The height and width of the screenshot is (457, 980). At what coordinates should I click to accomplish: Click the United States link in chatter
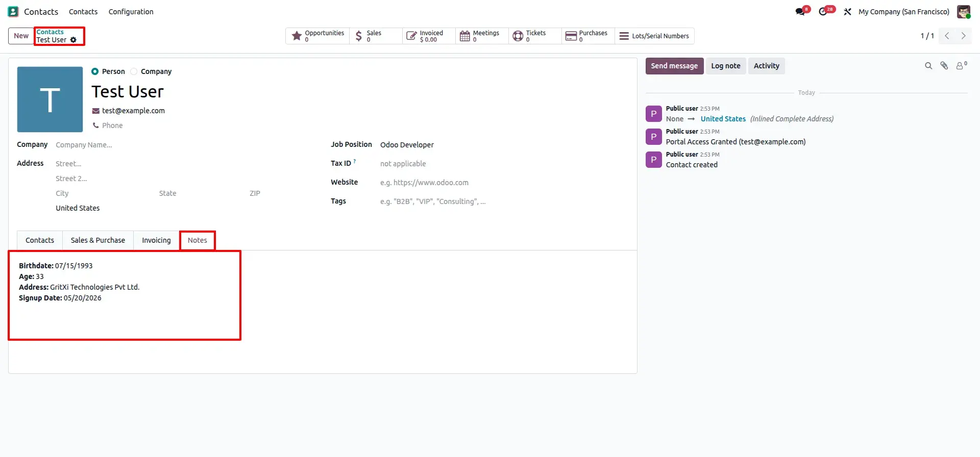click(723, 119)
